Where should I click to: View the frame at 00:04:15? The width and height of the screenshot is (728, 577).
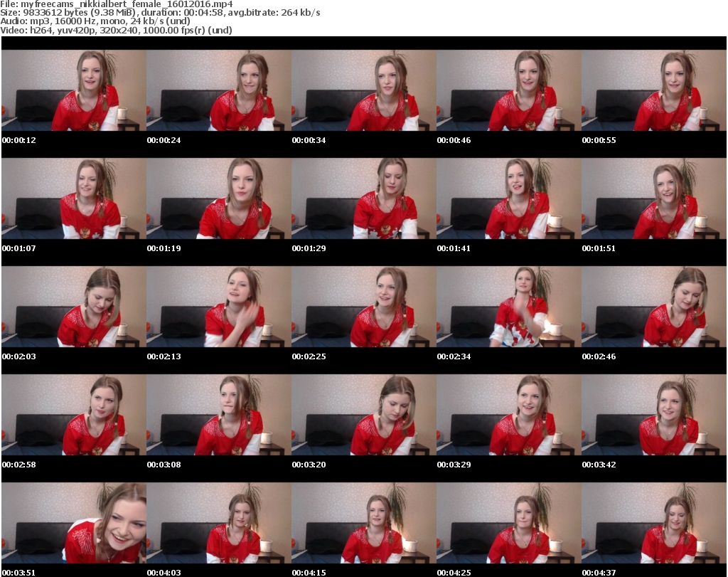click(x=364, y=523)
